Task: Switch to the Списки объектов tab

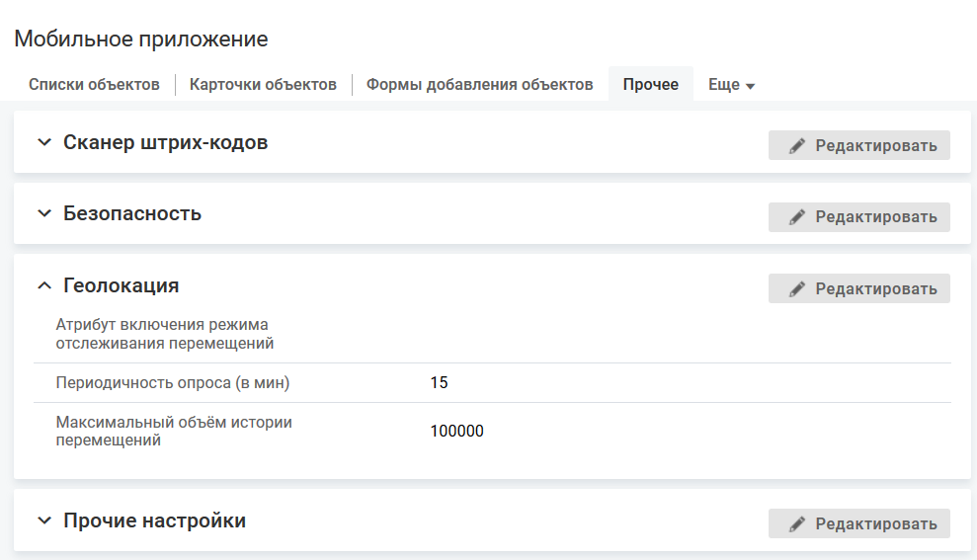Action: (94, 85)
